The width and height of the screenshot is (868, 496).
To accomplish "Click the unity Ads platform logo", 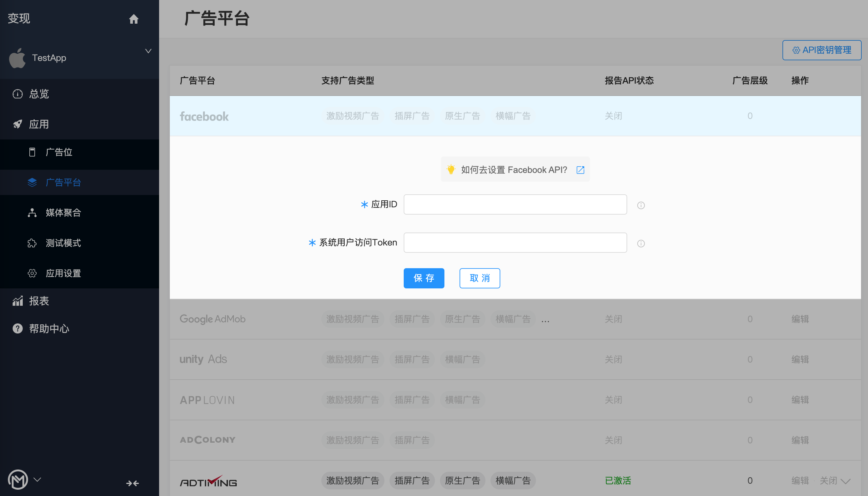I will click(x=203, y=359).
